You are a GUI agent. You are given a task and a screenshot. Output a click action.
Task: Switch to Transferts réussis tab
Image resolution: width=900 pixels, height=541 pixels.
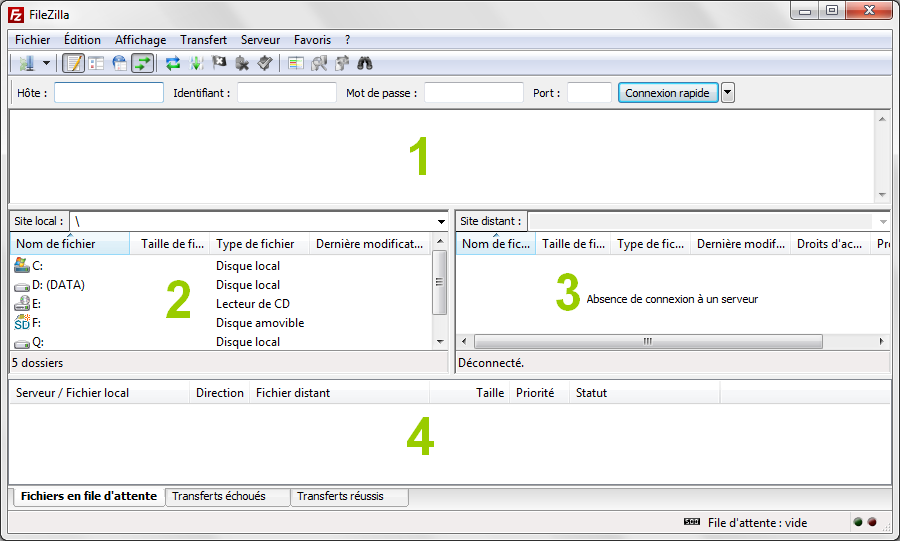coord(350,496)
